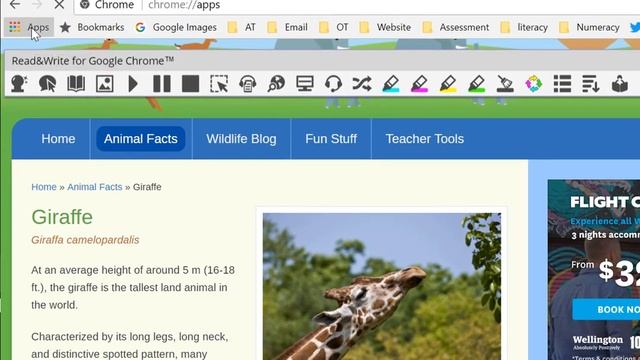Open the Read&Write Dictionary book tool

[x=76, y=84]
